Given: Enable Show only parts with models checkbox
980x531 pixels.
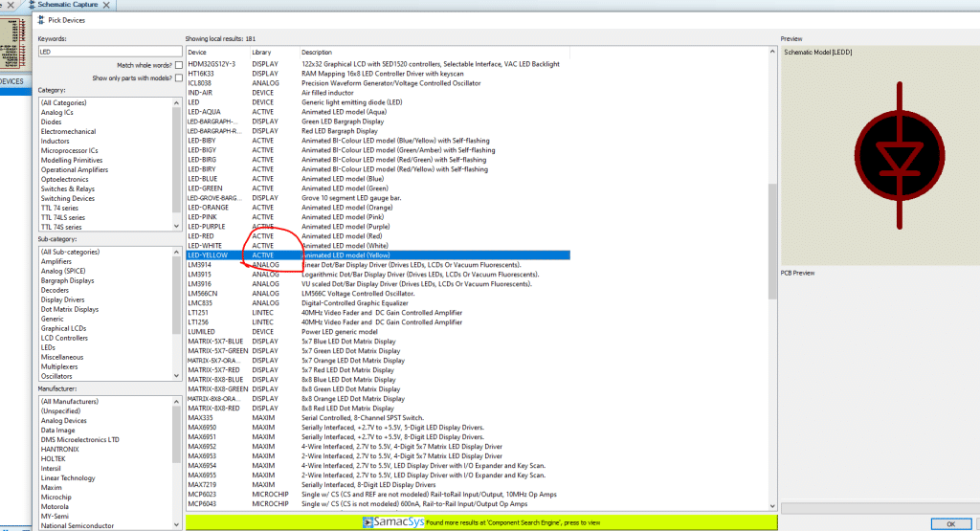Looking at the screenshot, I should tap(179, 78).
